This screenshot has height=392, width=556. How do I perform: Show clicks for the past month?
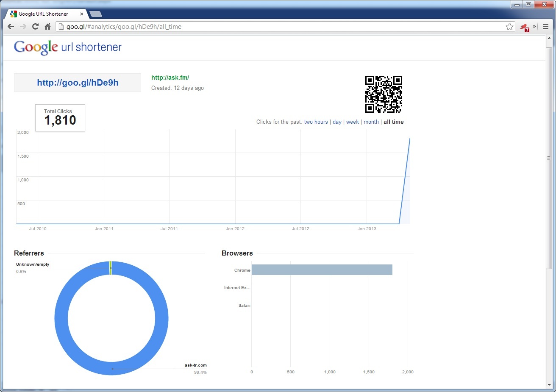pos(371,122)
